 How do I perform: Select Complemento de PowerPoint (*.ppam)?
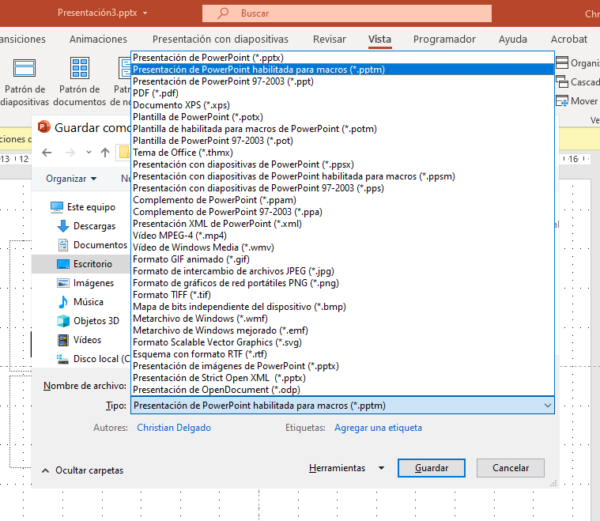tap(342, 200)
